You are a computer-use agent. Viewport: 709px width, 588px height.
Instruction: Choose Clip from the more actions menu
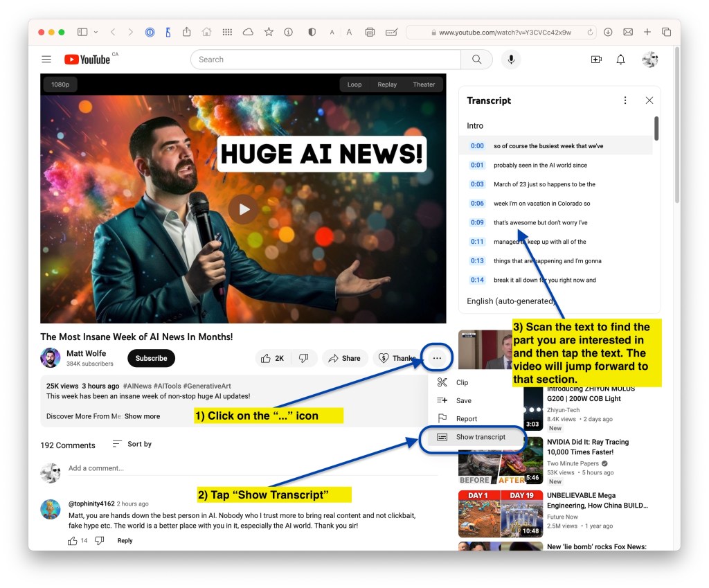pyautogui.click(x=462, y=382)
